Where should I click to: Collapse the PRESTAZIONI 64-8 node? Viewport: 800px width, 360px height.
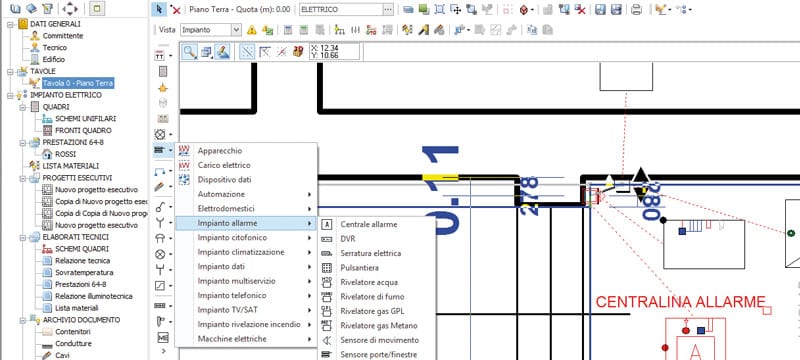pos(22,142)
